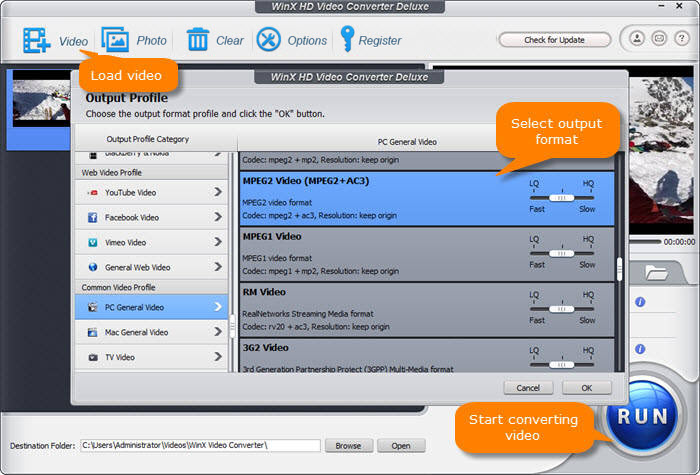Click the Video toolbar label
Screen dimensions: 700x475
pyautogui.click(x=73, y=42)
